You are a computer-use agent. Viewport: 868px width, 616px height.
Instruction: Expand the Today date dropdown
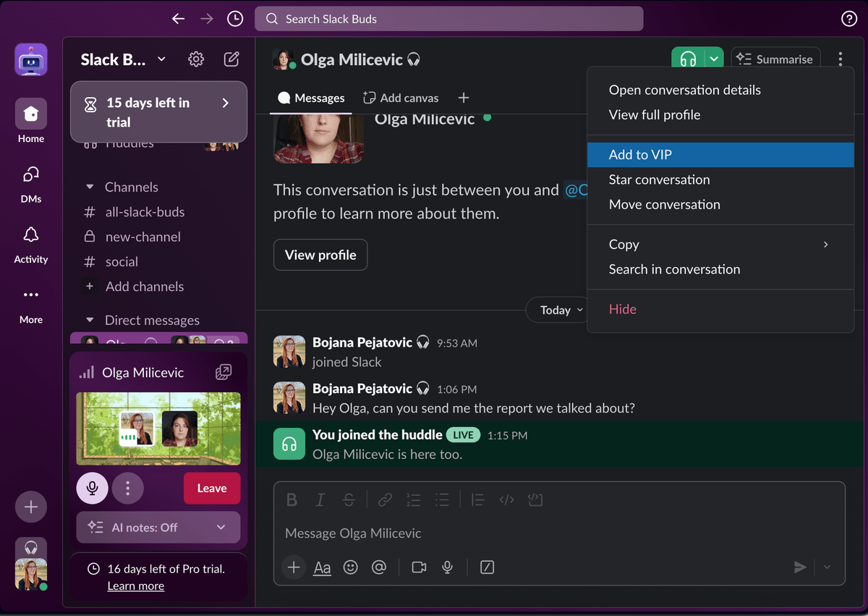[561, 310]
